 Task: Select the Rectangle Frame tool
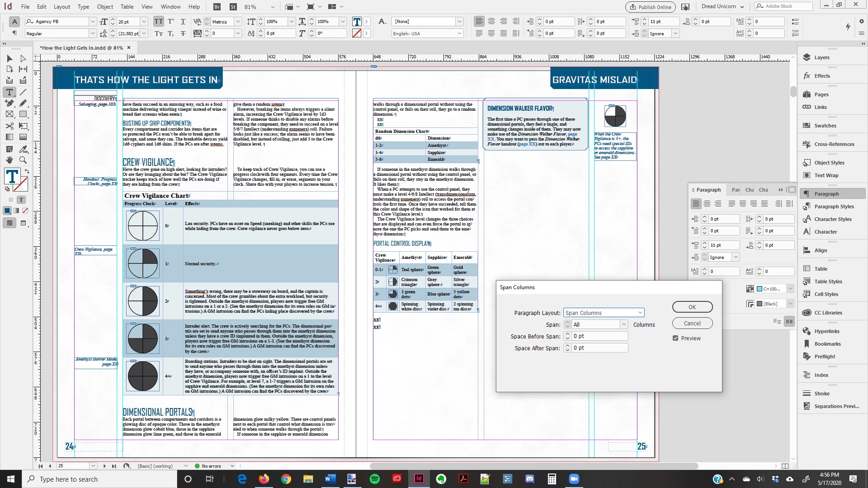pyautogui.click(x=9, y=114)
